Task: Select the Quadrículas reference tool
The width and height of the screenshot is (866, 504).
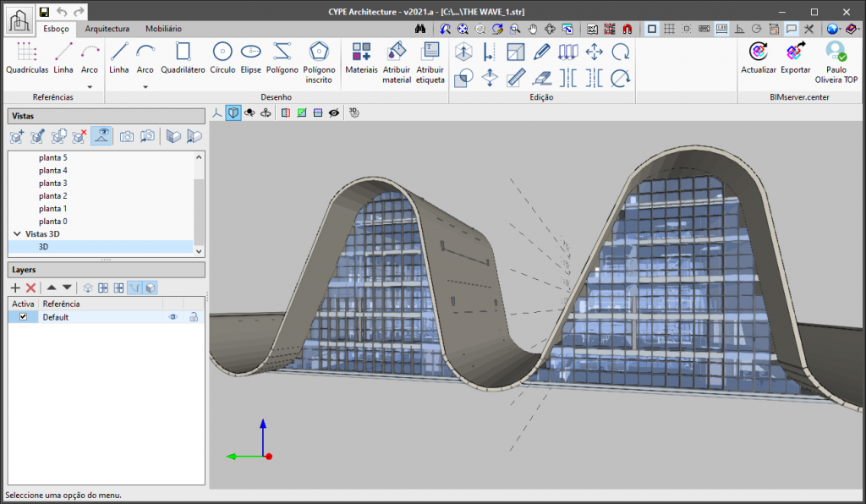Action: click(27, 58)
